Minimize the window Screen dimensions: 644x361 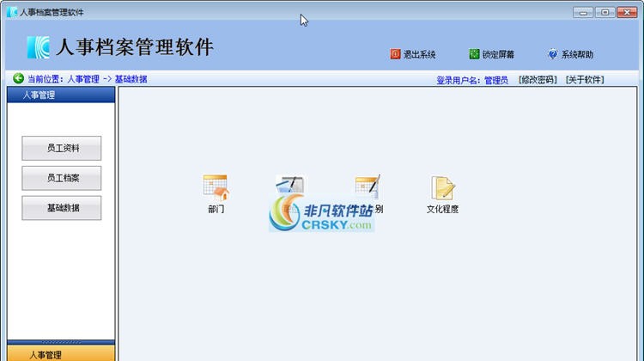click(x=583, y=12)
